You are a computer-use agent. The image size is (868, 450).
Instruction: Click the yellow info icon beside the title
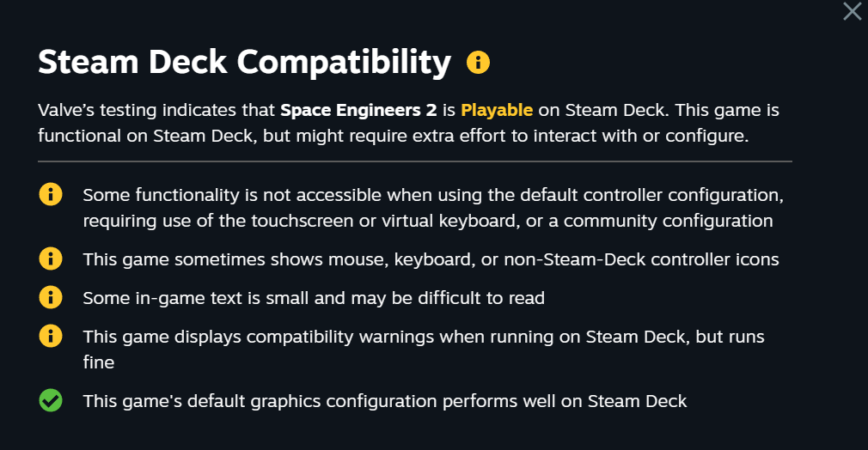click(x=478, y=62)
